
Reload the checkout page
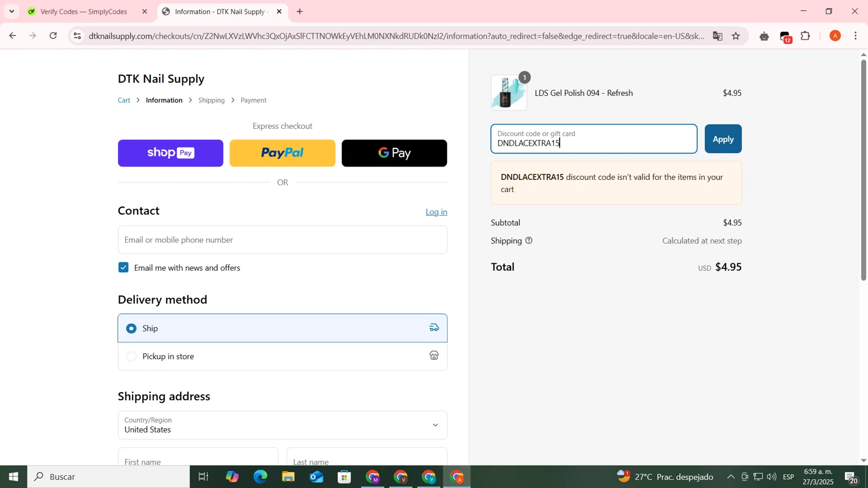pyautogui.click(x=53, y=36)
